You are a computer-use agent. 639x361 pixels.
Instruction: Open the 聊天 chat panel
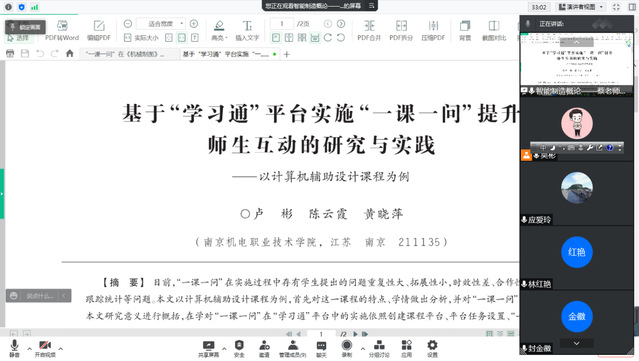click(322, 349)
